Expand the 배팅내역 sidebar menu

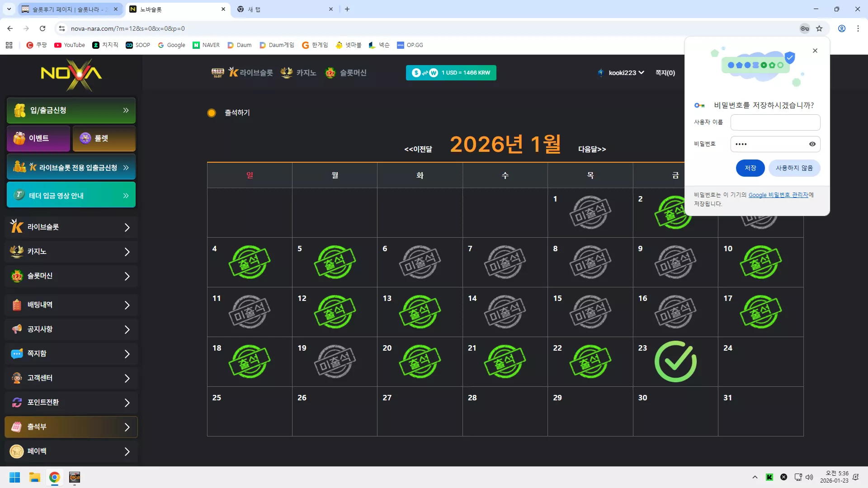click(x=71, y=305)
